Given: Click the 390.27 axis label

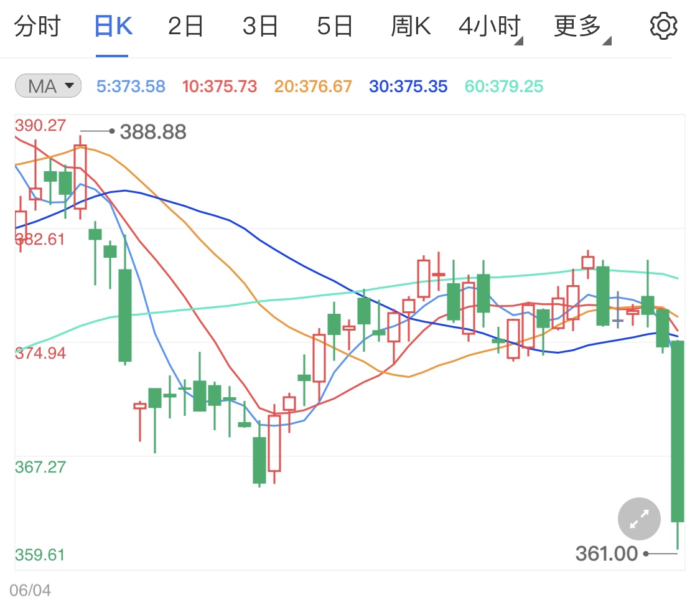Looking at the screenshot, I should [40, 126].
